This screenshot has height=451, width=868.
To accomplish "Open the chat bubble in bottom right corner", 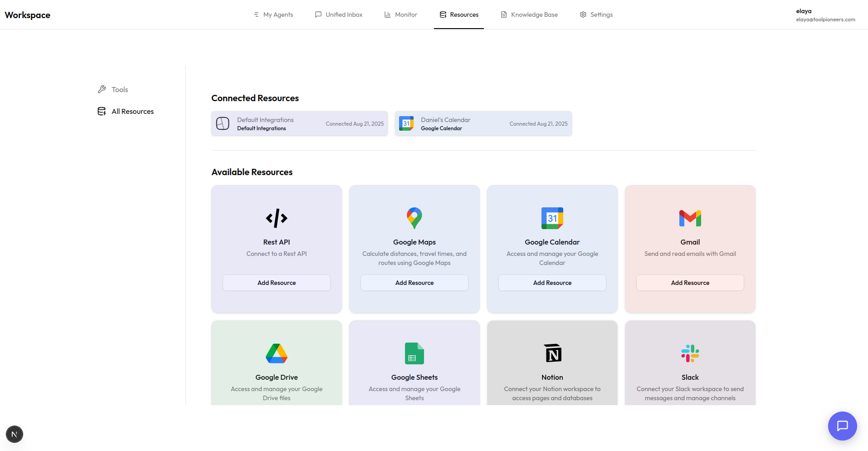I will (842, 426).
